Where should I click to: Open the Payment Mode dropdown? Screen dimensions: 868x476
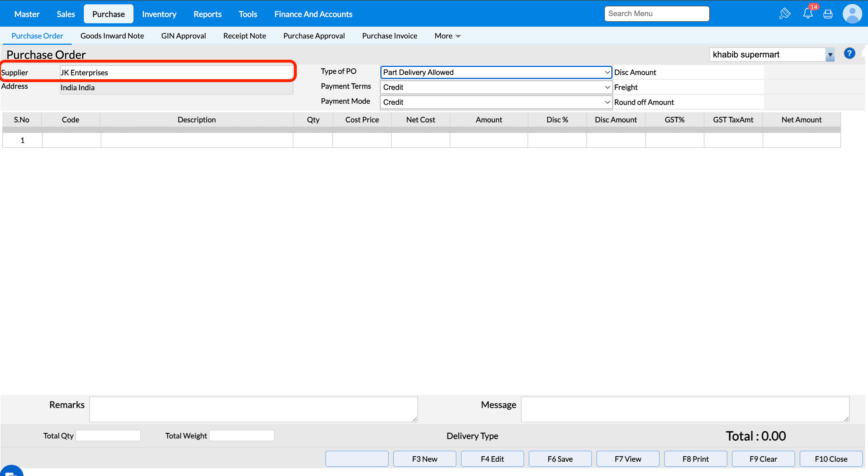[x=496, y=102]
